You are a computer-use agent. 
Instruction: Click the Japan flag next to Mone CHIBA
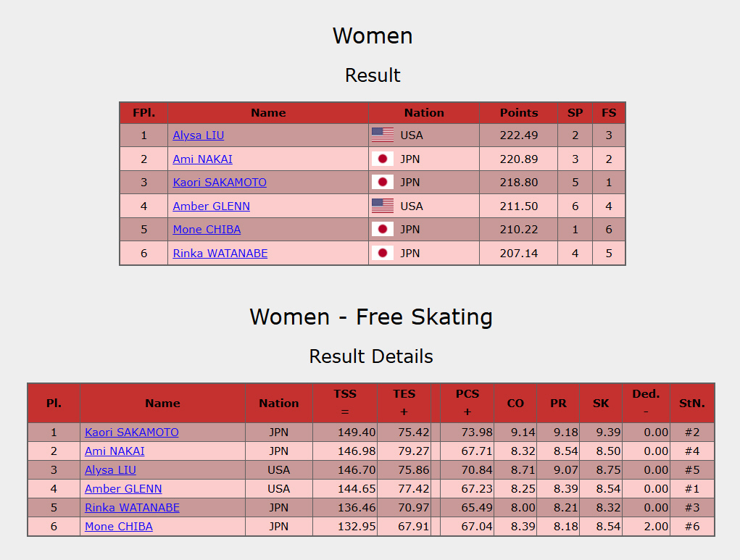(382, 229)
